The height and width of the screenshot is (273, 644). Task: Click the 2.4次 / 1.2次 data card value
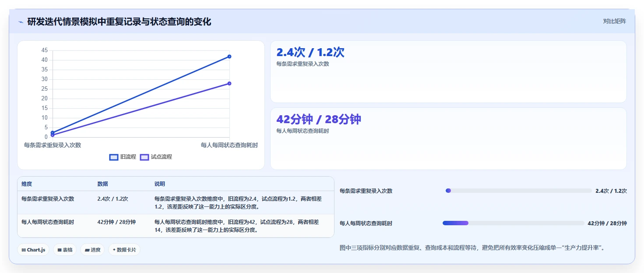tap(310, 52)
